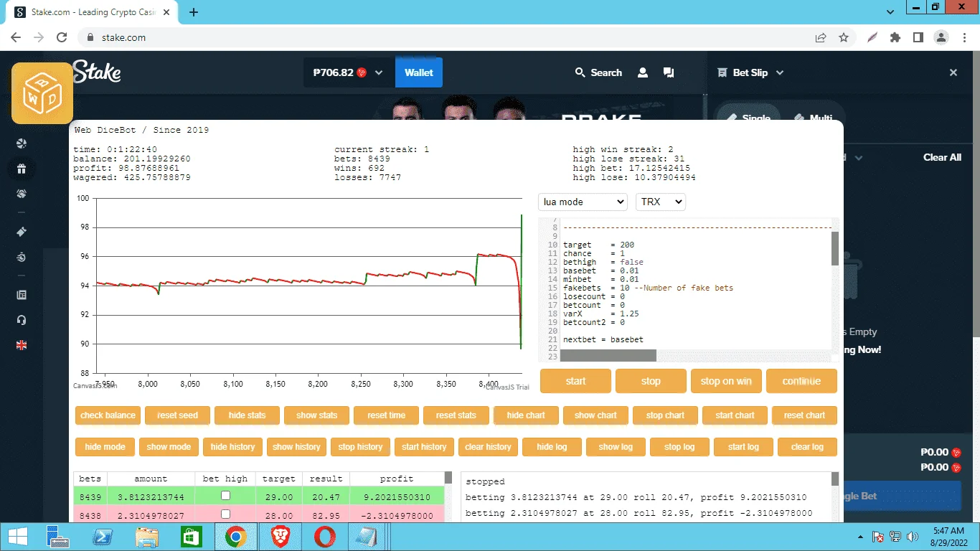980x551 pixels.
Task: Click the Stake logo in the header
Action: (x=97, y=72)
